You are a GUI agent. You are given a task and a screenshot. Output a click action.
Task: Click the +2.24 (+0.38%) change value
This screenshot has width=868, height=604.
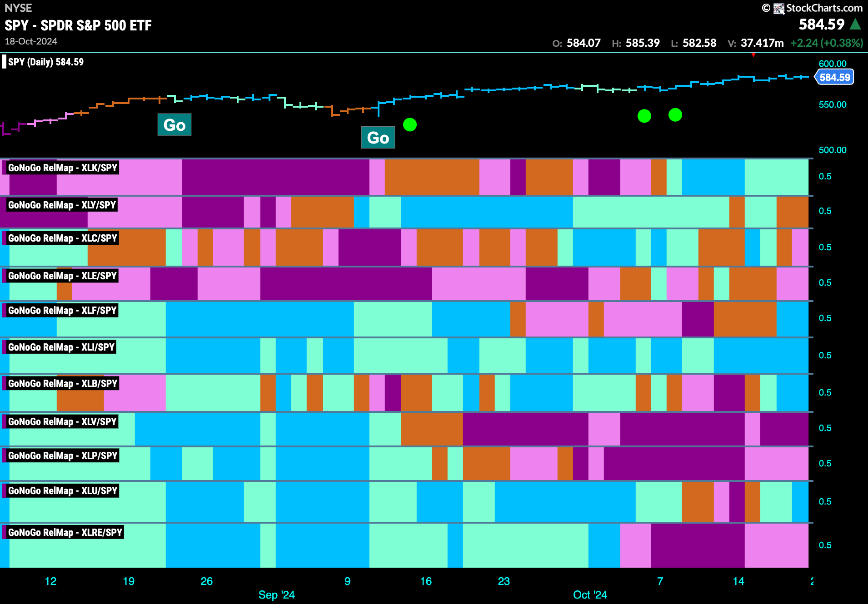(x=827, y=43)
